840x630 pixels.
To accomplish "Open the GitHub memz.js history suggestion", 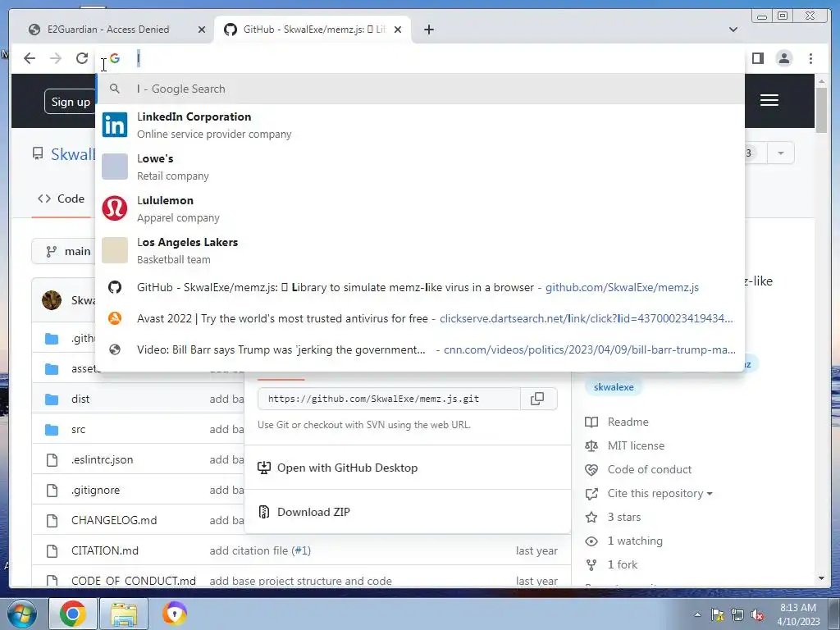I will (x=421, y=287).
